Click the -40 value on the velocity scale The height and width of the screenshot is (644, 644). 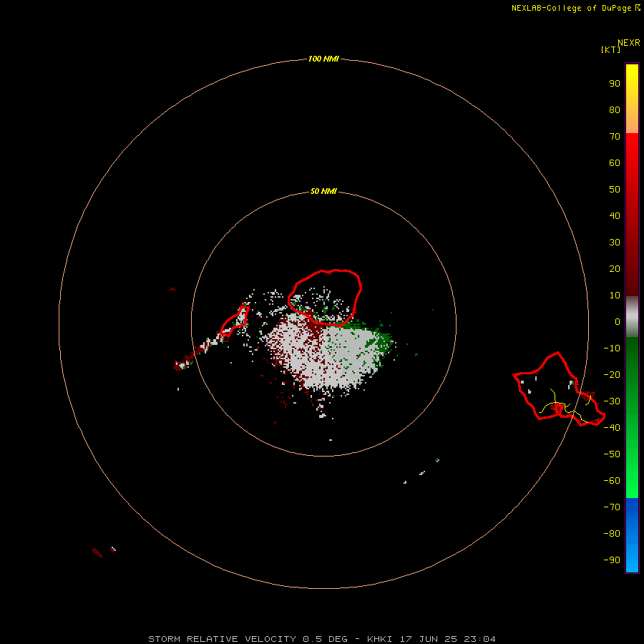pos(612,428)
